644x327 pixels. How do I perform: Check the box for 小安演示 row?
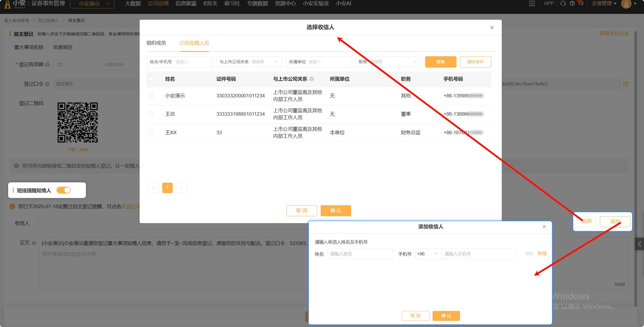[151, 96]
